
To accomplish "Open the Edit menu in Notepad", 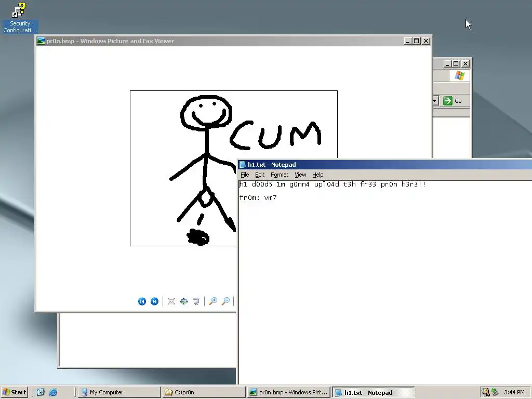I will (x=260, y=175).
